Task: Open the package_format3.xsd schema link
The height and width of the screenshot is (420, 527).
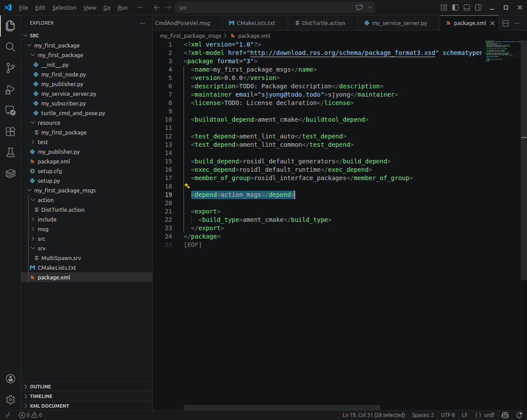Action: (x=343, y=53)
